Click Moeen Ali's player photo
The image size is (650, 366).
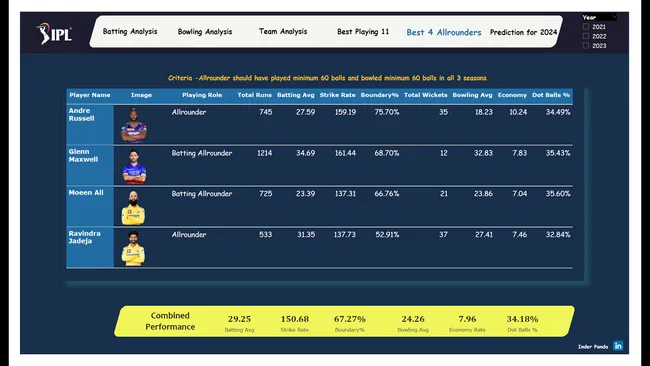[x=133, y=207]
